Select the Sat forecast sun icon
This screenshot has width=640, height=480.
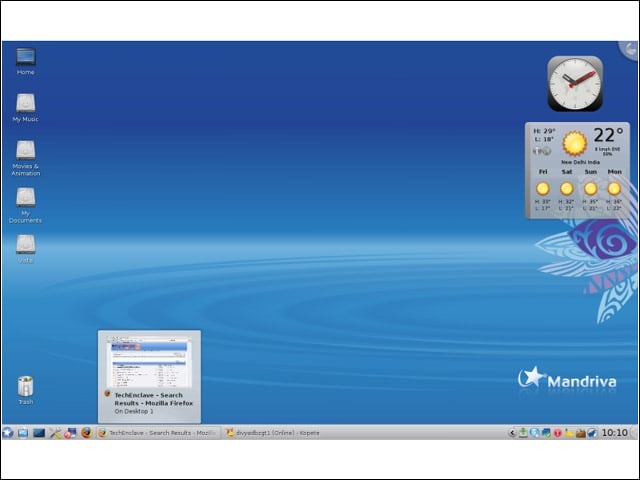pos(567,189)
